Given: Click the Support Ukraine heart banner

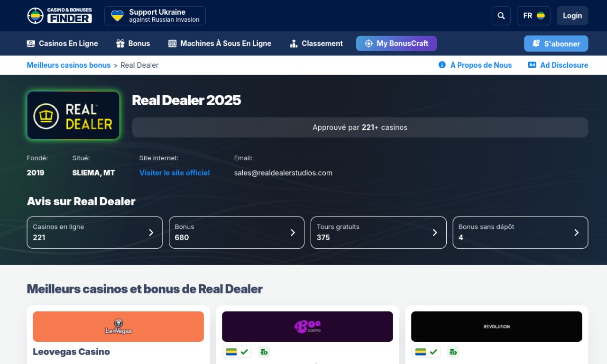Looking at the screenshot, I should click(x=155, y=16).
